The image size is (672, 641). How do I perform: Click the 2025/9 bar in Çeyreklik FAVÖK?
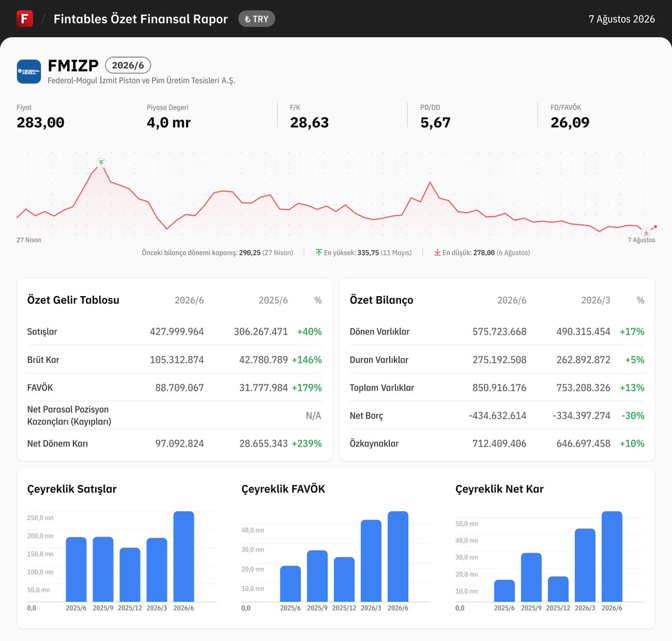click(x=318, y=576)
